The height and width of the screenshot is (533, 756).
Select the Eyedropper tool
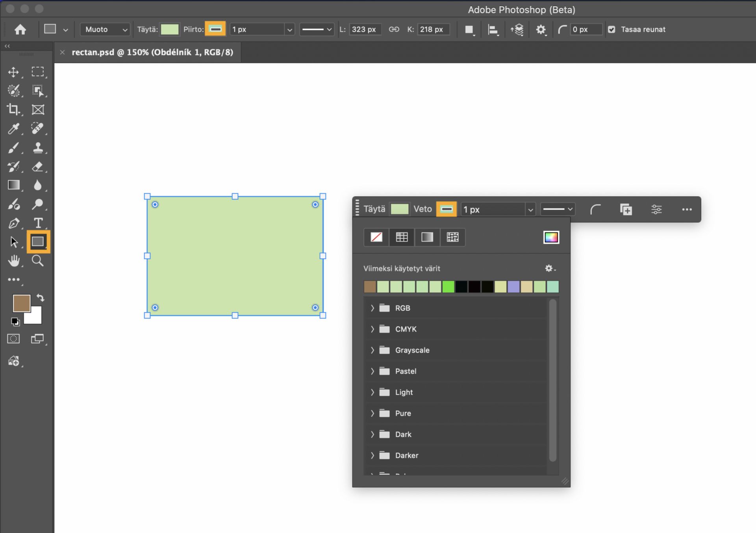14,128
